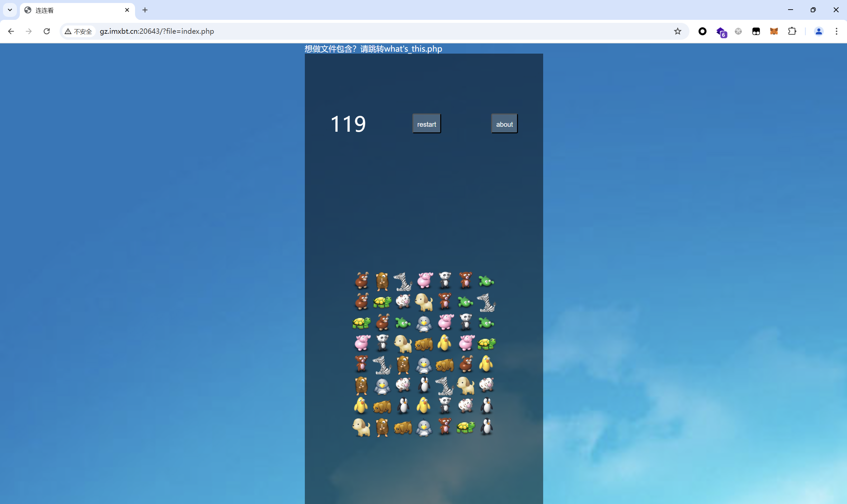Viewport: 847px width, 504px height.
Task: Choose the penguin in the sixth row
Action: (424, 385)
